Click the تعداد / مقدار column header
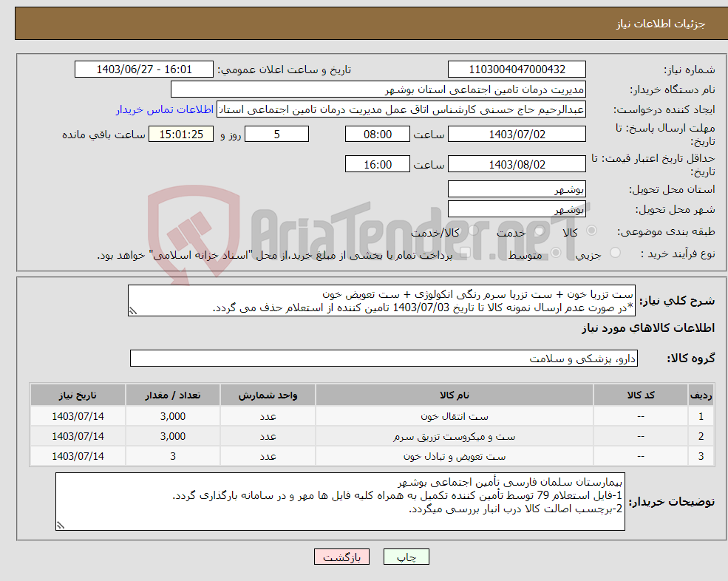Viewport: 728px width, 581px height. tap(173, 395)
